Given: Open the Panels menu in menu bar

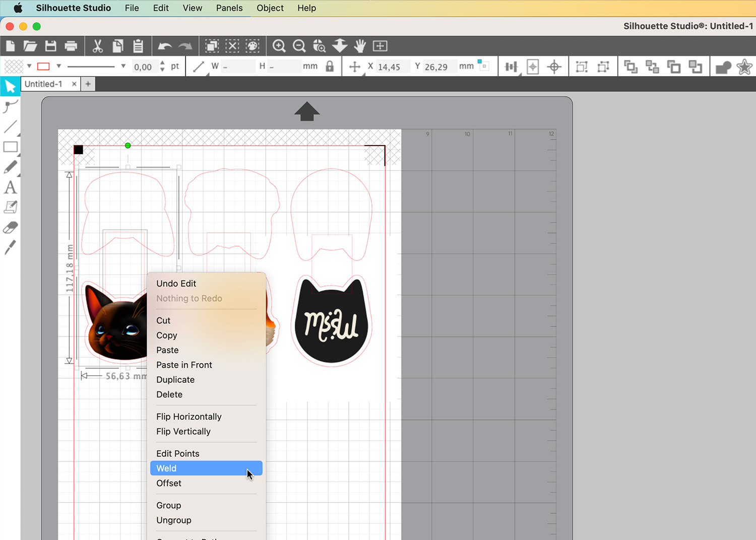Looking at the screenshot, I should point(229,8).
